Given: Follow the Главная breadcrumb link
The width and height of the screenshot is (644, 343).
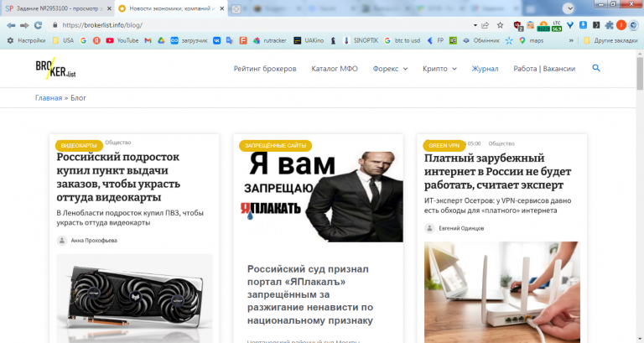Looking at the screenshot, I should coord(49,98).
